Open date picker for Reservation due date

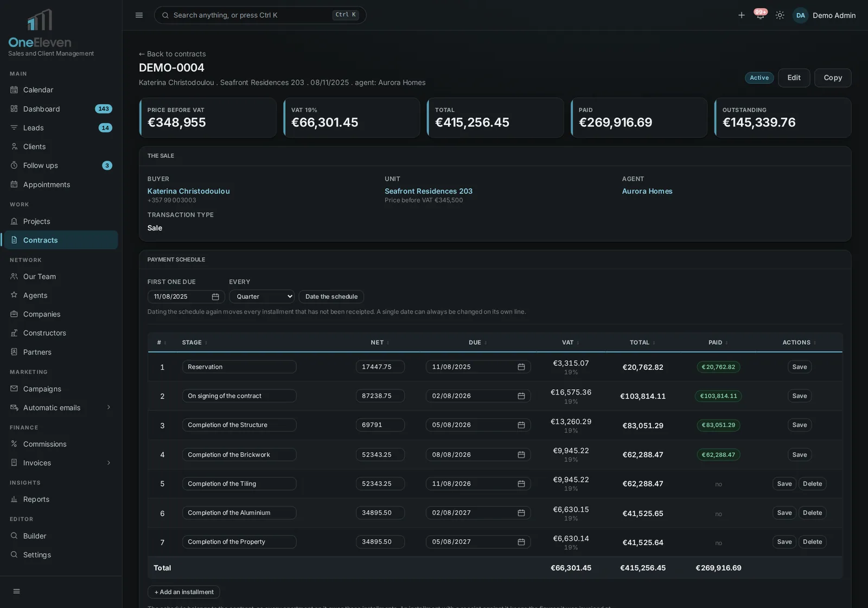[x=521, y=367]
